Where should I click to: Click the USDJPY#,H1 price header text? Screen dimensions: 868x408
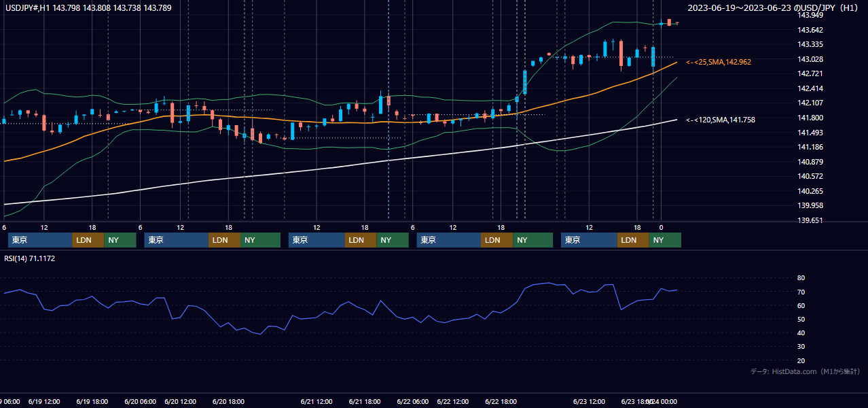coord(88,7)
